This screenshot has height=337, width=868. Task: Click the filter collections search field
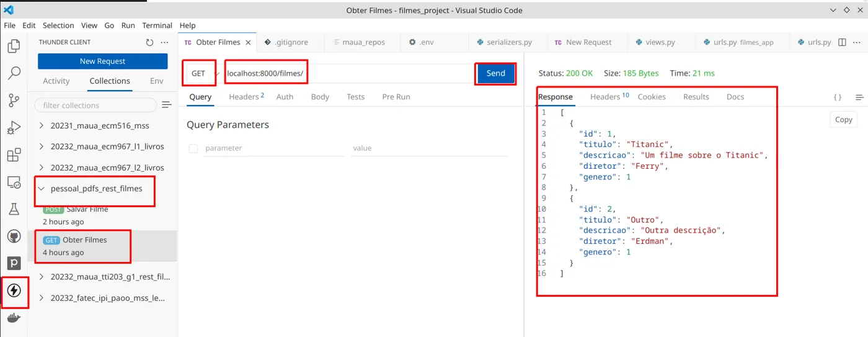point(95,105)
